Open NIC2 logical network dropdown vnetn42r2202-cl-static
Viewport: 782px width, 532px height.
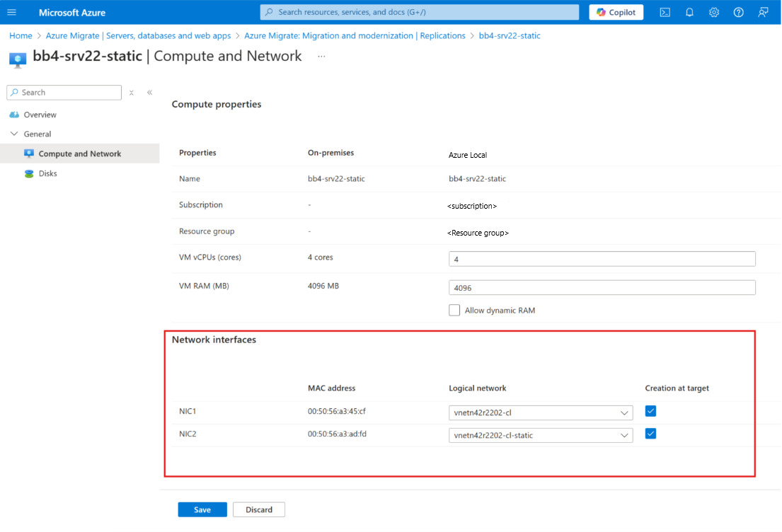tap(541, 435)
